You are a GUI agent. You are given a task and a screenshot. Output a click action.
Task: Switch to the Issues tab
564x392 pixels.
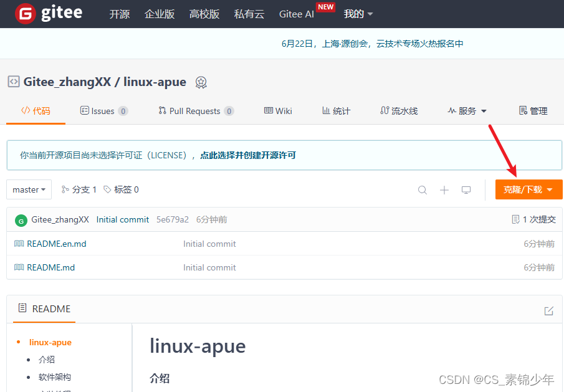[x=104, y=111]
